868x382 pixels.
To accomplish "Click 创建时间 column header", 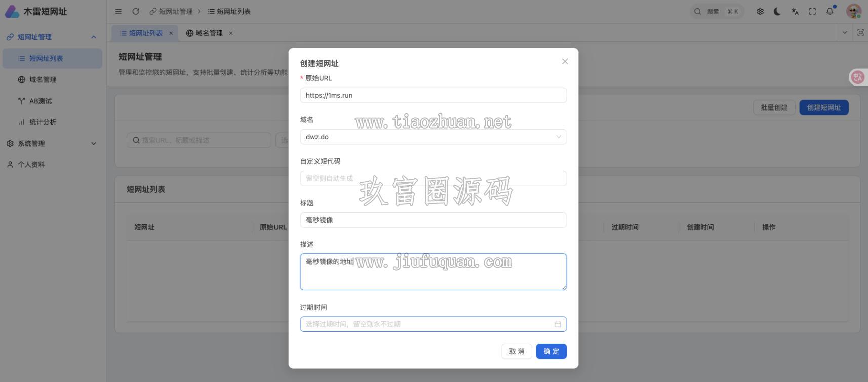I will point(700,227).
